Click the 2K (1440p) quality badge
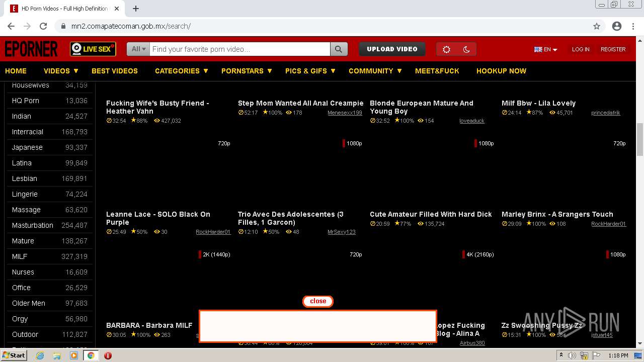 pyautogui.click(x=215, y=254)
